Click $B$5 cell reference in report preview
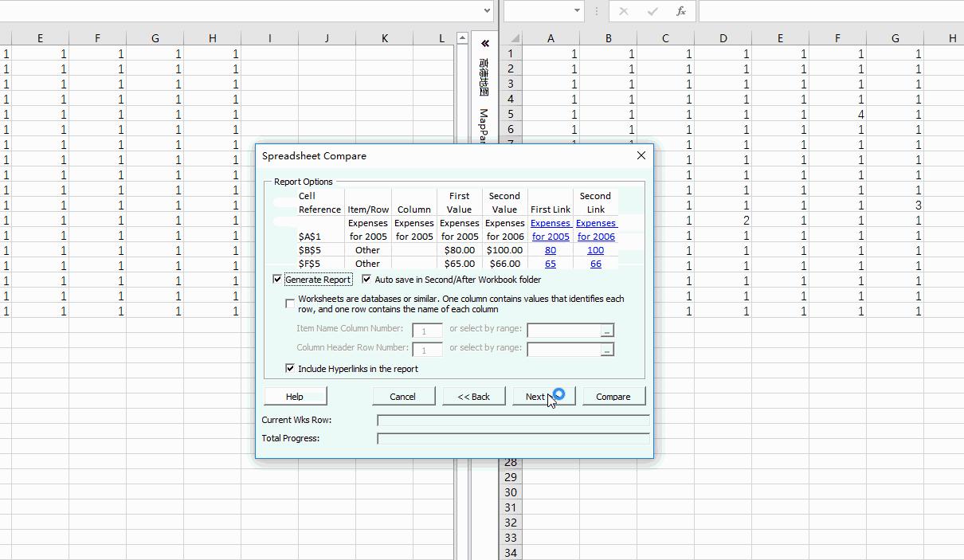The image size is (964, 560). [x=310, y=250]
